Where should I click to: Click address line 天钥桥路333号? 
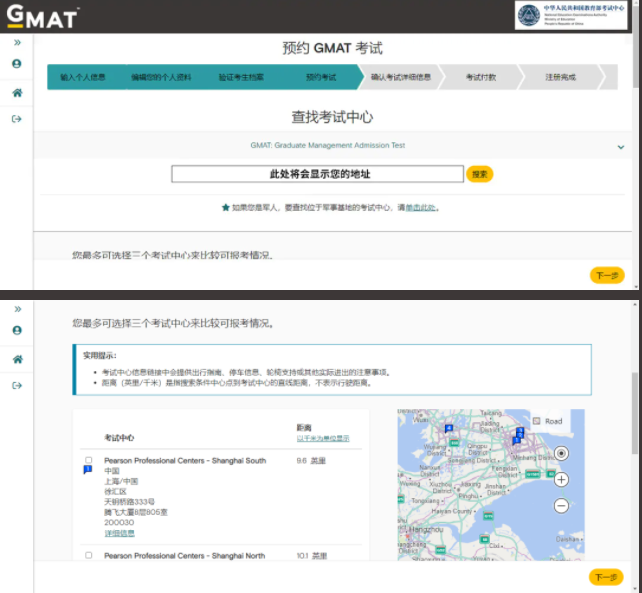pos(129,502)
